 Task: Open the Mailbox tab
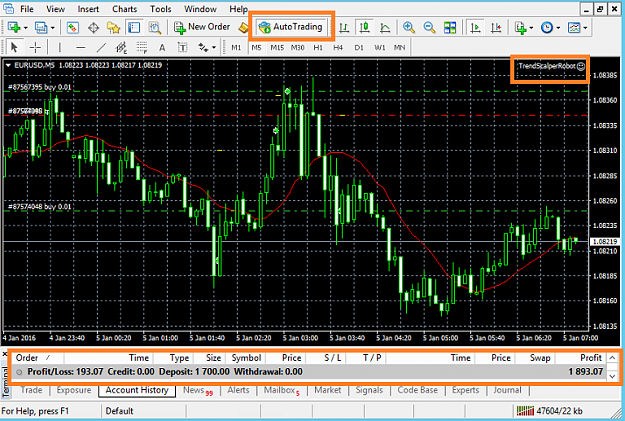(282, 390)
